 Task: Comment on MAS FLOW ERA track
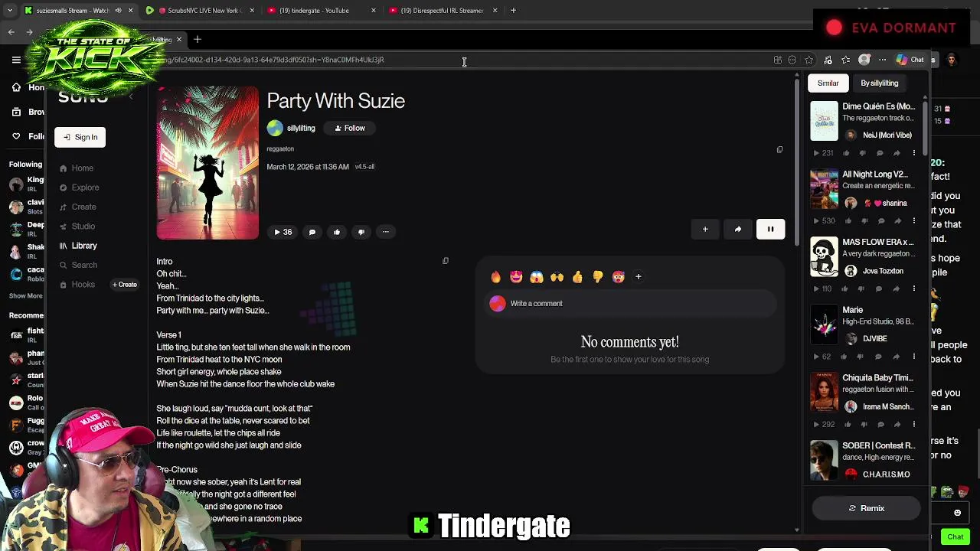tap(880, 289)
